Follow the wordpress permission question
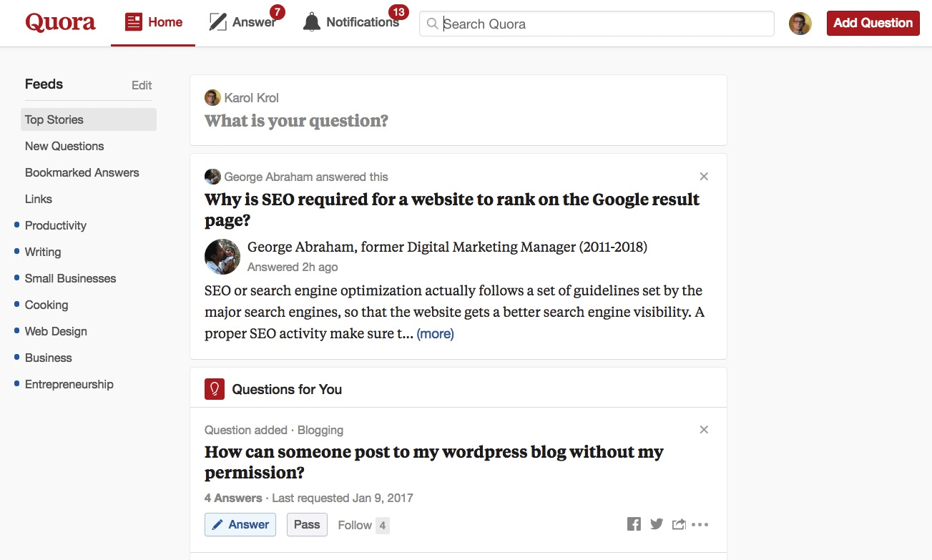Screen dimensions: 932x560 354,524
